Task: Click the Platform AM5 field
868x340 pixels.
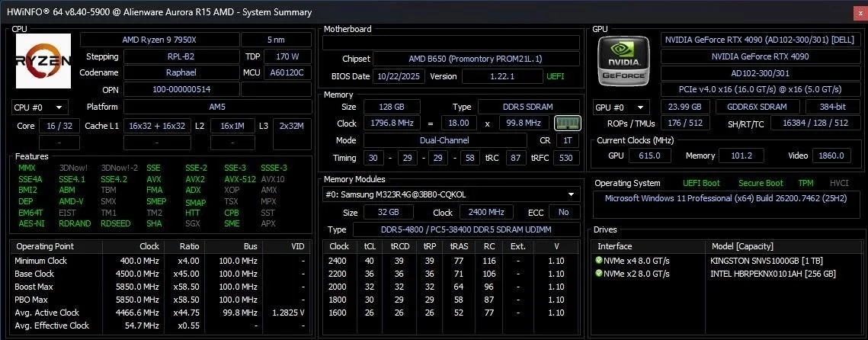Action: (x=217, y=107)
